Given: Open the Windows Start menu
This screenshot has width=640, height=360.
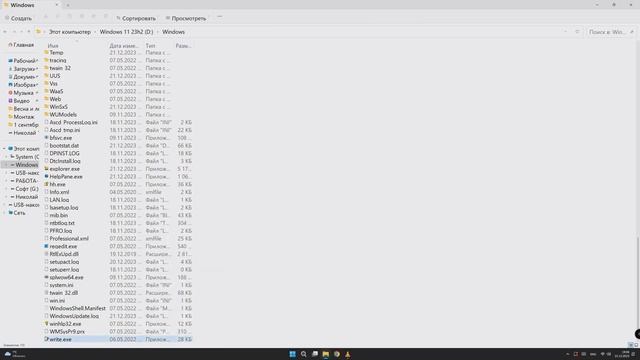Looking at the screenshot, I should tap(293, 354).
